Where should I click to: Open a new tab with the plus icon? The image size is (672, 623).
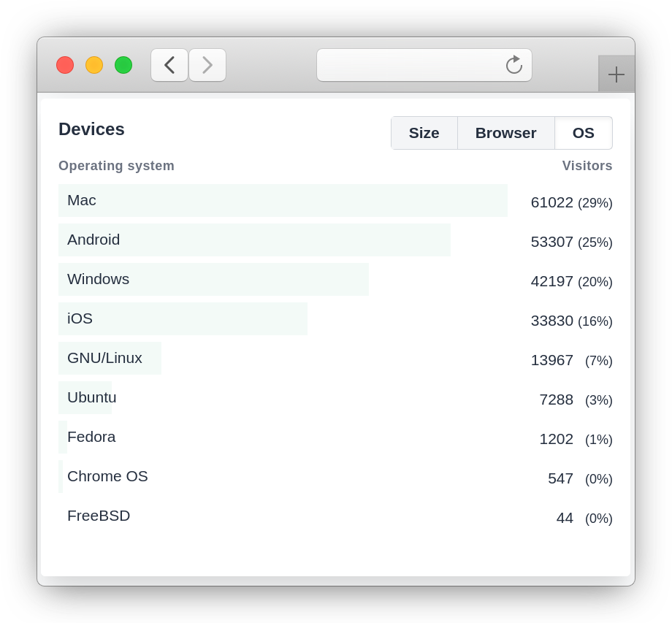pyautogui.click(x=616, y=74)
